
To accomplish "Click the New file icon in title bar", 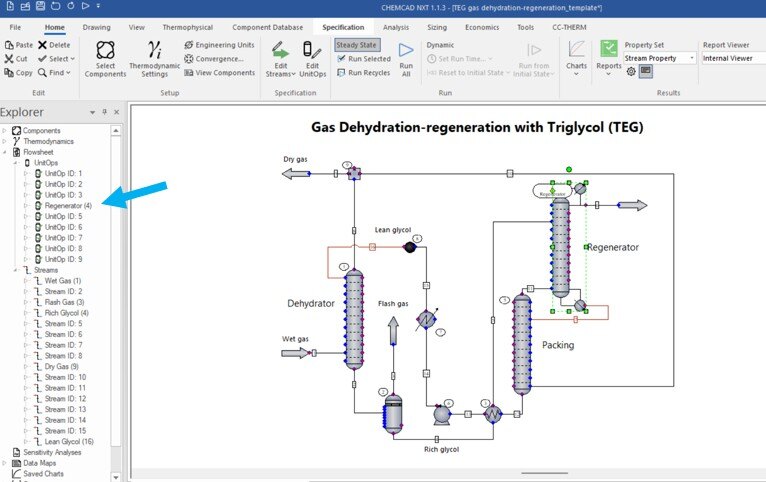I will (10, 6).
